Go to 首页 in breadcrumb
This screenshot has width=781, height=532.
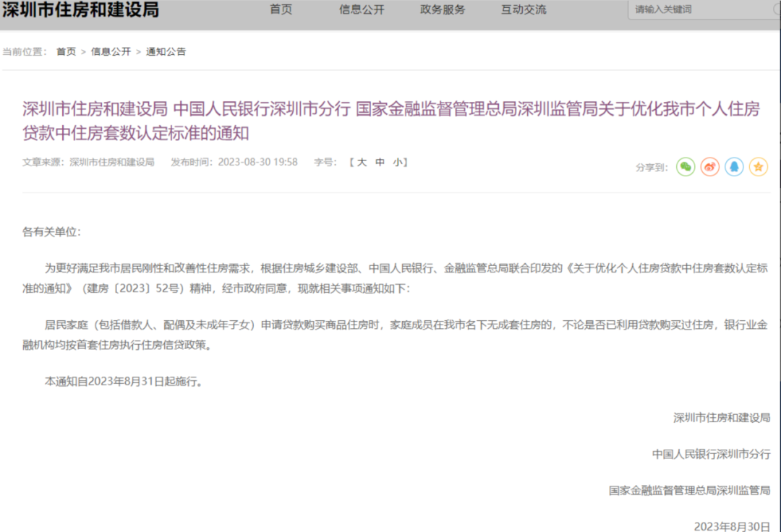click(x=67, y=52)
